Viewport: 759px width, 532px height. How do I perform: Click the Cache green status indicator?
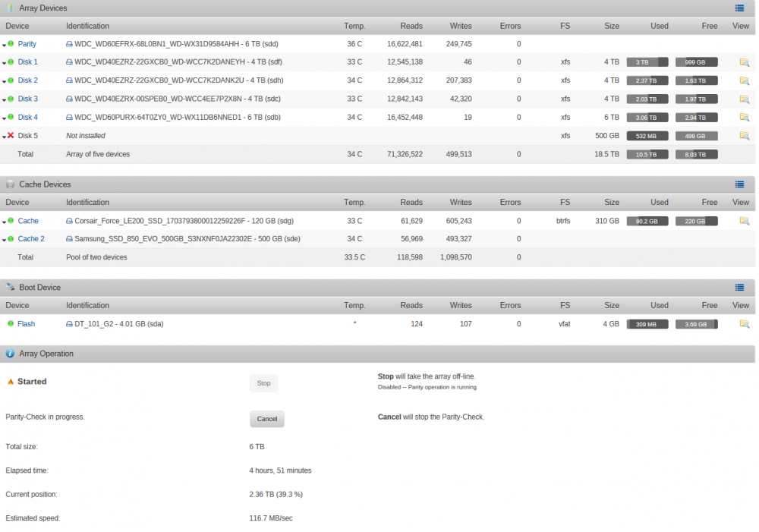(x=11, y=221)
